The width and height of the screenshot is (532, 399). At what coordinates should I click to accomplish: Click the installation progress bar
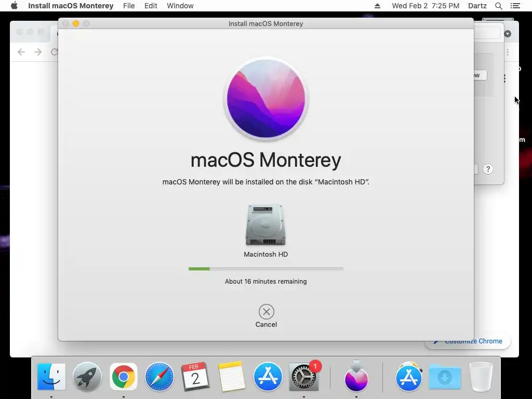click(265, 269)
